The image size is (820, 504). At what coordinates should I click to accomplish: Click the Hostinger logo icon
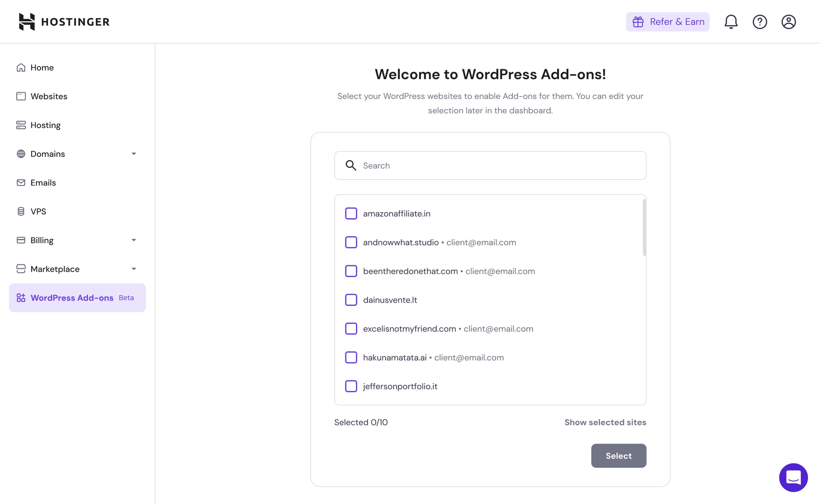tap(27, 22)
